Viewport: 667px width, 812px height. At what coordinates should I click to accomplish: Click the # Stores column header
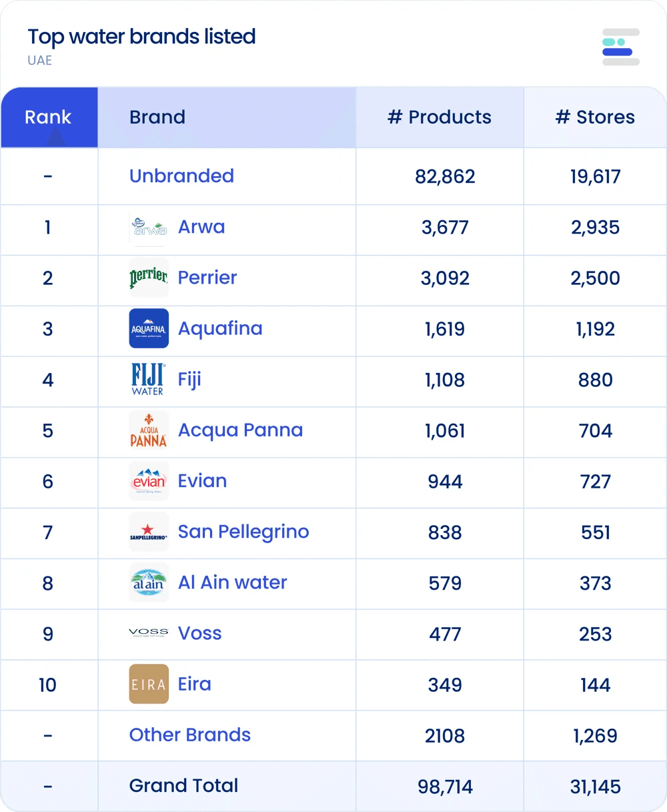pos(595,117)
